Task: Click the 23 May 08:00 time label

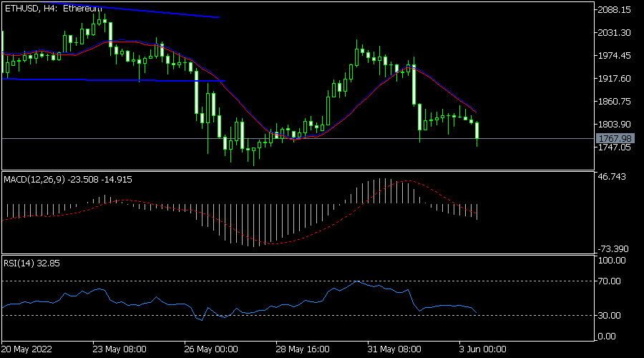Action: point(119,349)
